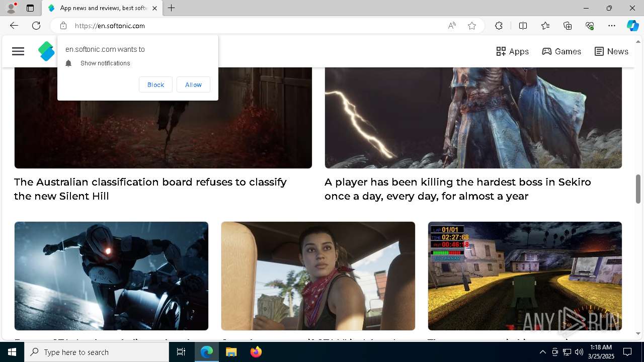Screen dimensions: 644x362
Task: Toggle split screen view icon
Action: click(523, 26)
